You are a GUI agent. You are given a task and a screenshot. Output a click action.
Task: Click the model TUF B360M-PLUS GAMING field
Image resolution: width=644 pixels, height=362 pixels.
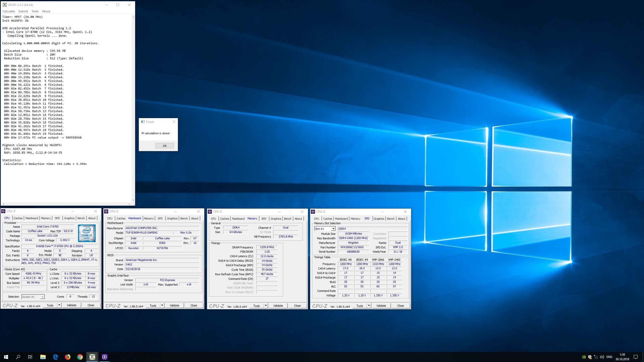pos(148,233)
